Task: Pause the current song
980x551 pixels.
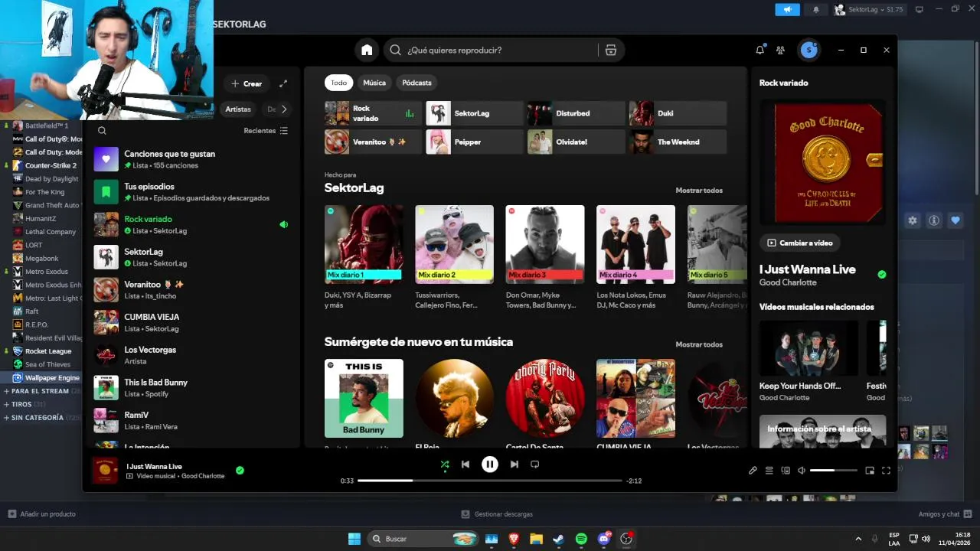Action: 490,464
